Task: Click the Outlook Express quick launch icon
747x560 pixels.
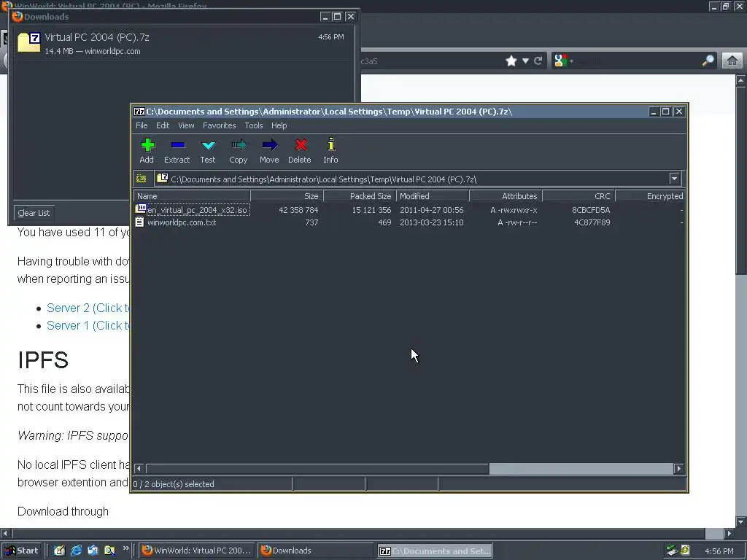Action: point(93,551)
